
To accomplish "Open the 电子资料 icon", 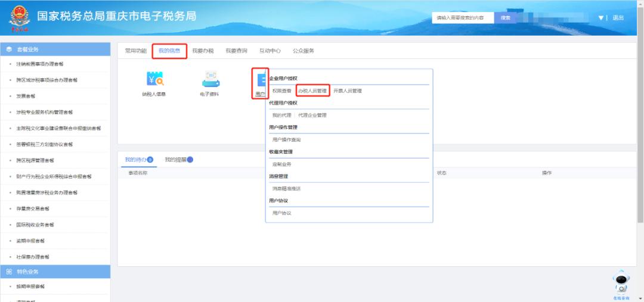I will point(209,79).
